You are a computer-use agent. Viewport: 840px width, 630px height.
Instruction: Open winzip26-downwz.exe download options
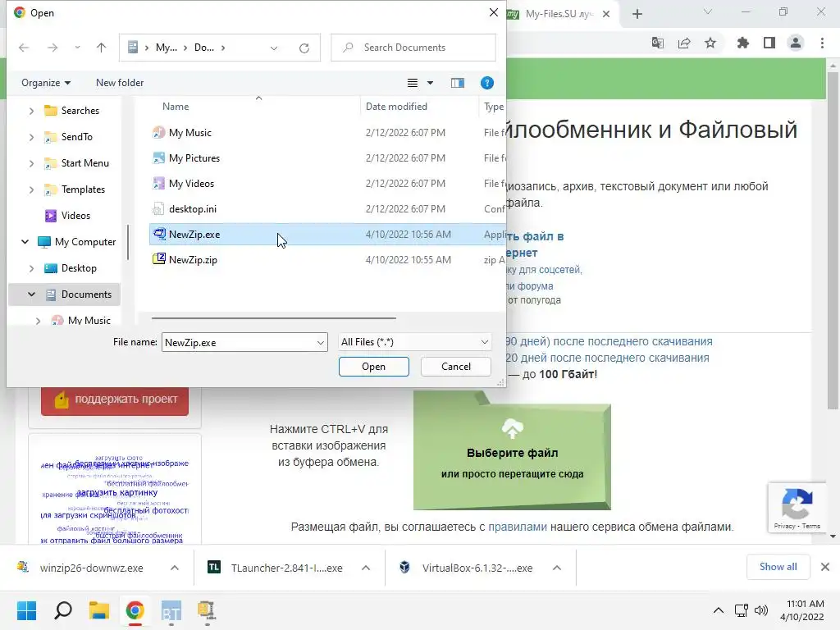point(175,568)
